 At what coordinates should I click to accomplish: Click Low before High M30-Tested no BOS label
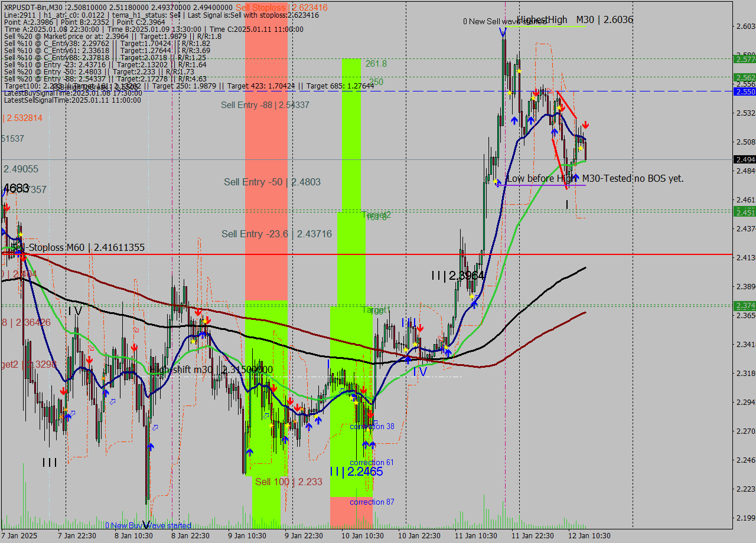pos(595,178)
